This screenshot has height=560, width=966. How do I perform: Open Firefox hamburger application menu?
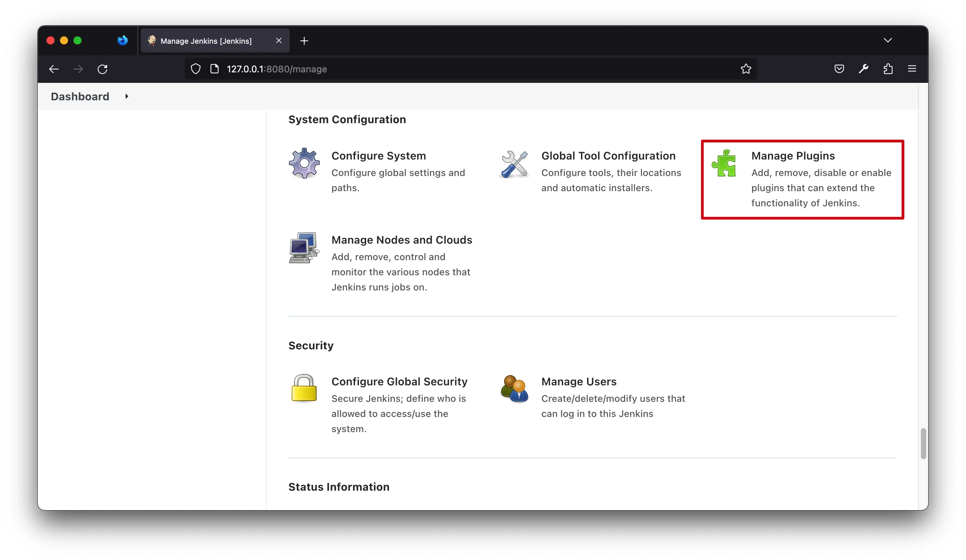(x=912, y=69)
